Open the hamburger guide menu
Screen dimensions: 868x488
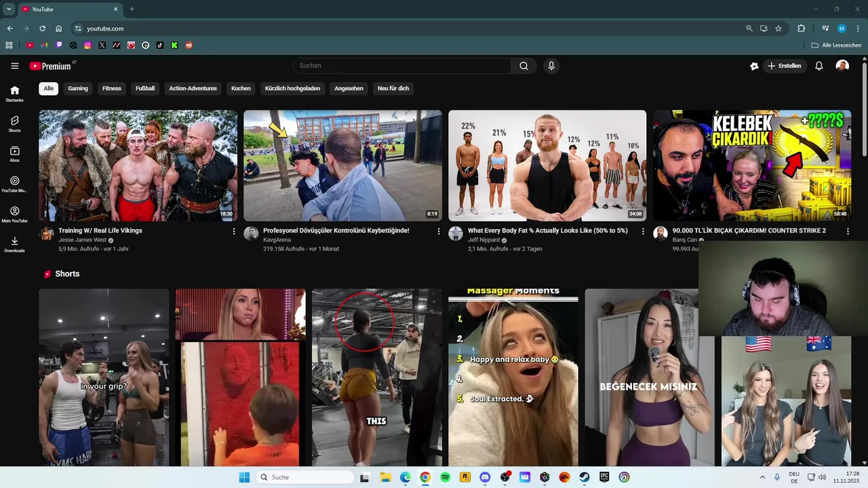click(x=14, y=66)
